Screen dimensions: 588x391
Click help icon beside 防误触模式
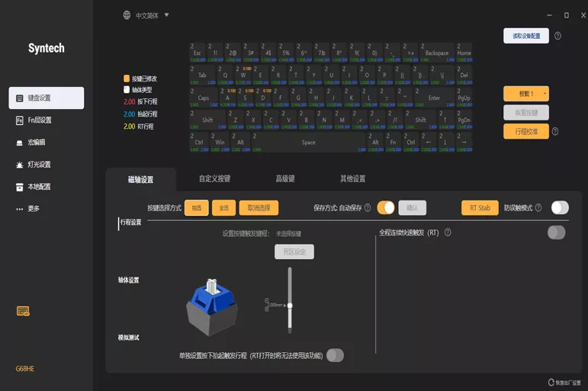[538, 207]
